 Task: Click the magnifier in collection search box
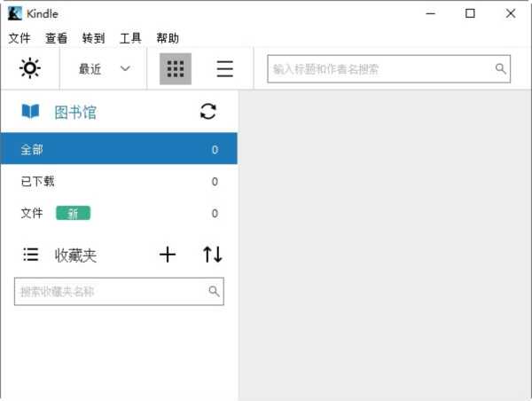pos(214,291)
